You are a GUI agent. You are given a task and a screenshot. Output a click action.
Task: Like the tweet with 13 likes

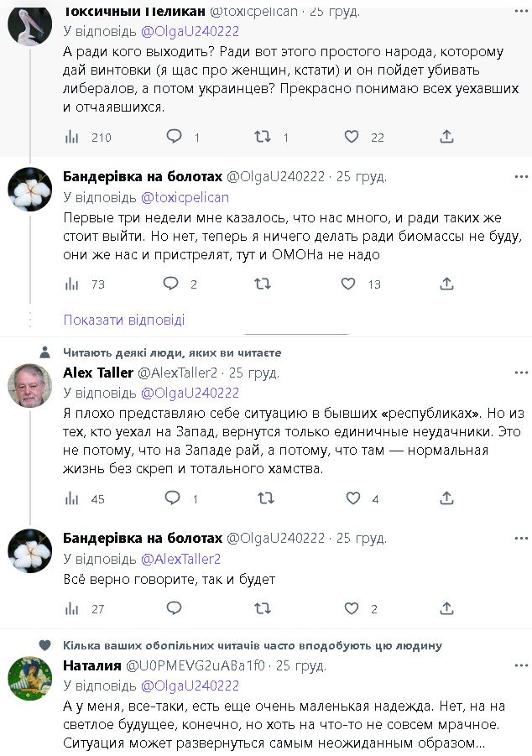[x=348, y=284]
